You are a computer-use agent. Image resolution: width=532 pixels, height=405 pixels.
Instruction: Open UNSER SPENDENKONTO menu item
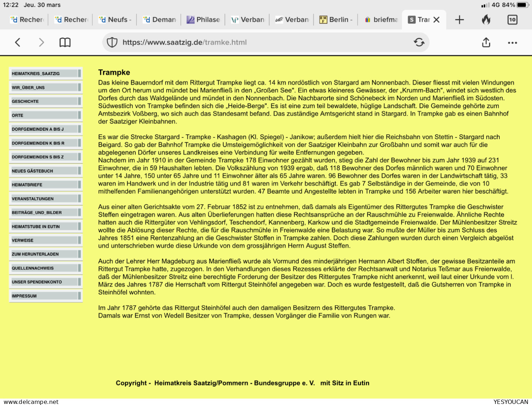pos(46,282)
